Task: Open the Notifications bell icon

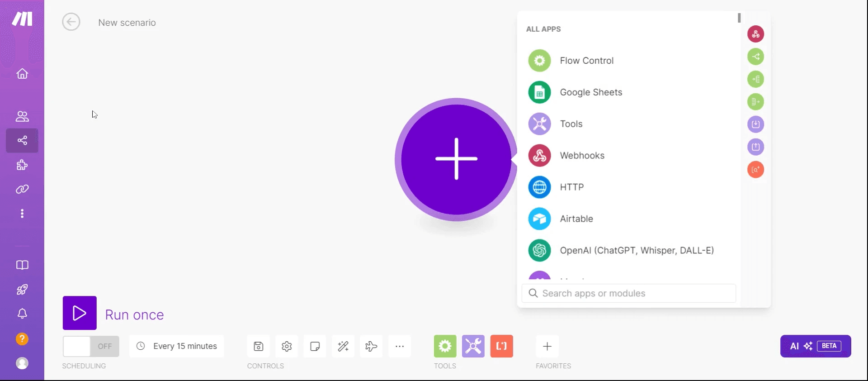Action: tap(22, 314)
